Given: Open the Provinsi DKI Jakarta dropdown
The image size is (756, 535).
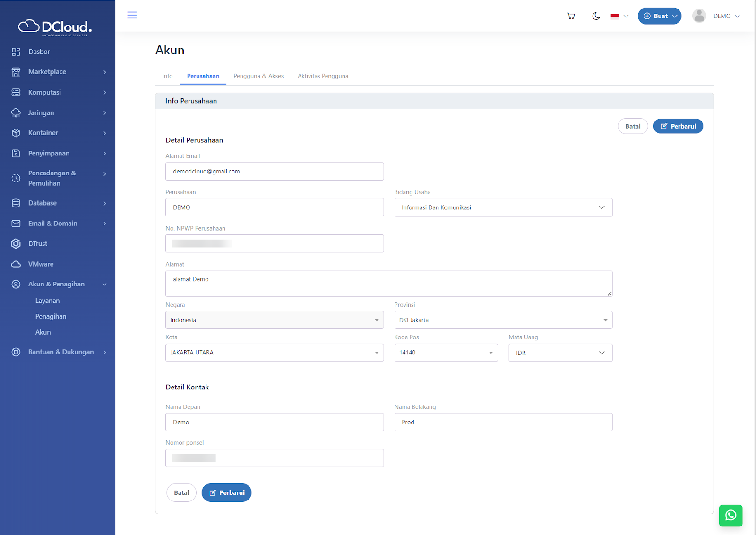Looking at the screenshot, I should point(503,320).
